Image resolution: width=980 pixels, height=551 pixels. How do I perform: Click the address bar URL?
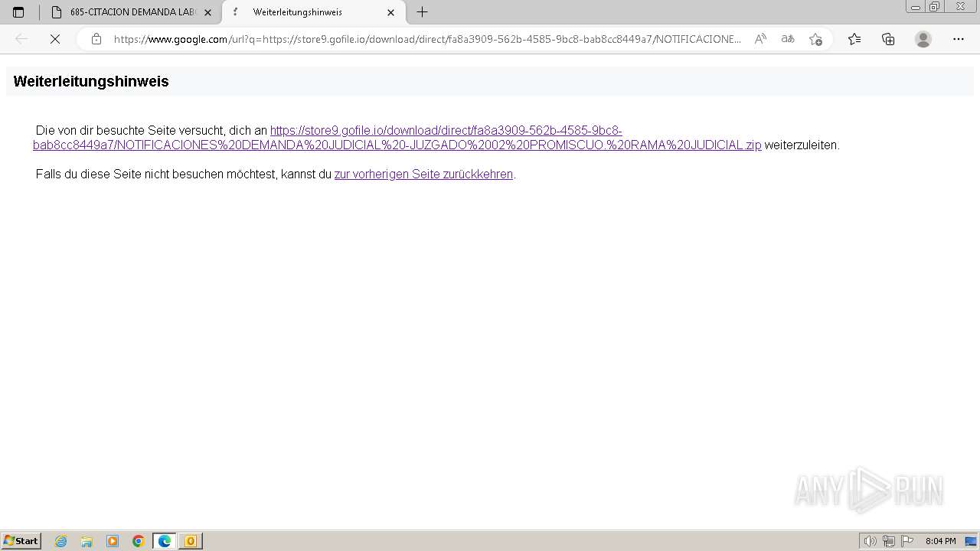(x=427, y=39)
